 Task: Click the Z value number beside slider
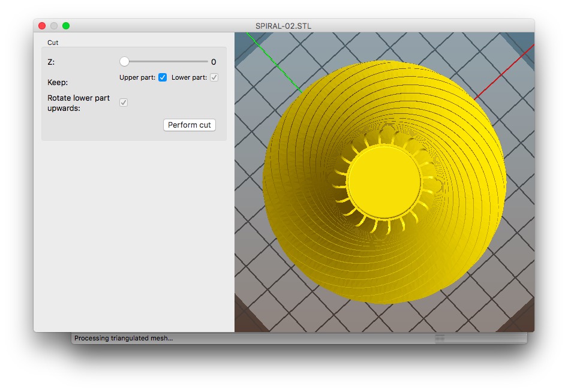(214, 62)
